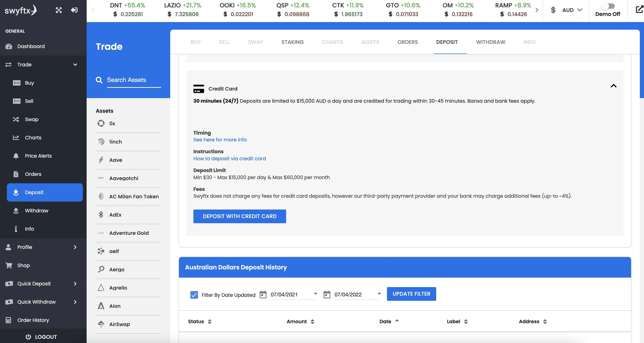644x343 pixels.
Task: Open 'See here for more info' link
Action: (x=220, y=140)
